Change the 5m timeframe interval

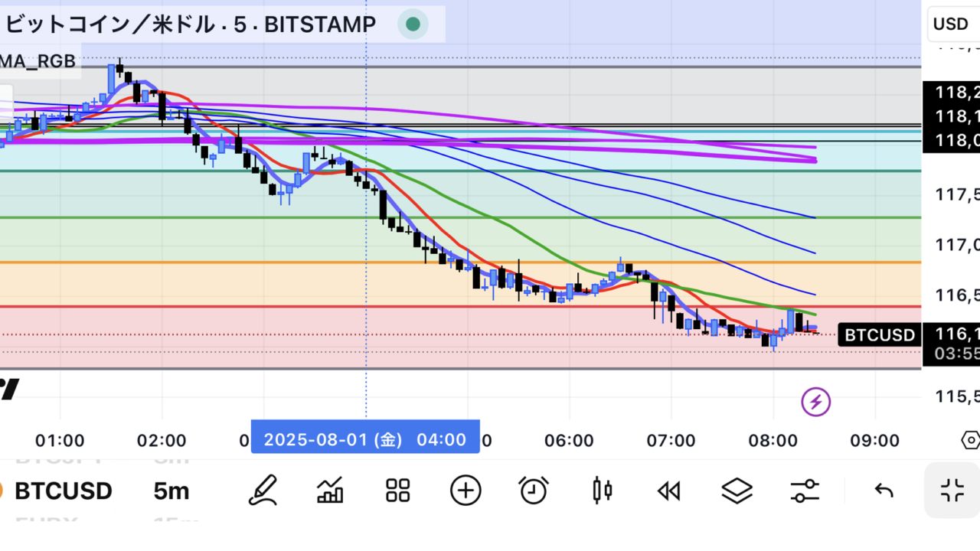(171, 491)
